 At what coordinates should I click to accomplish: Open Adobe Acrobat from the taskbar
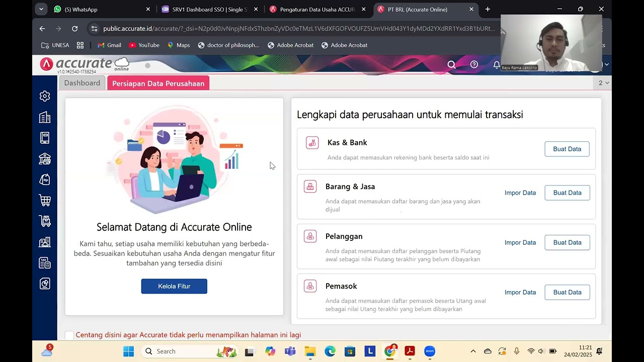coord(410,351)
